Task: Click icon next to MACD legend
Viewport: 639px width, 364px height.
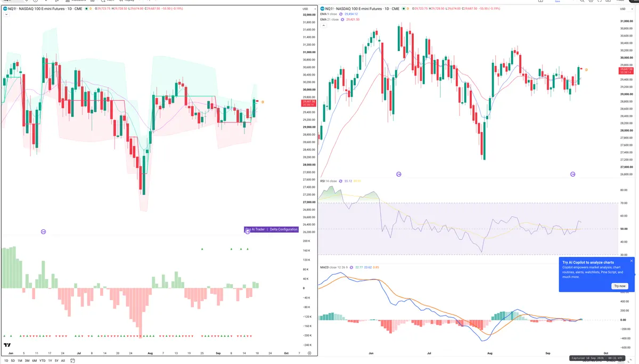Action: [351, 267]
